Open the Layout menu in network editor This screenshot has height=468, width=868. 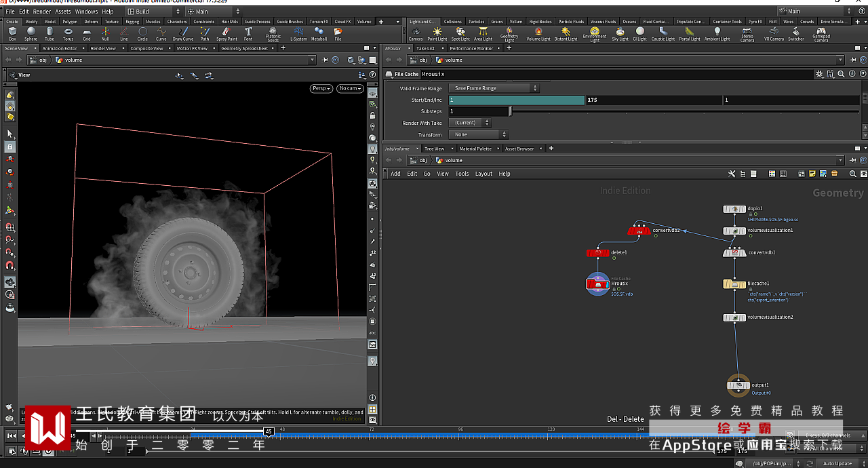[484, 174]
